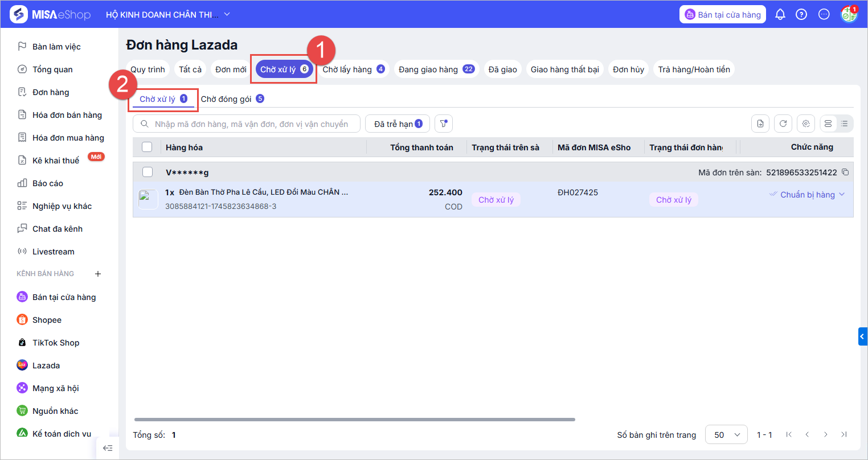Switch to the Trả hàng/Hoàn tiền tab
Screen dimensions: 868x460
click(x=694, y=69)
